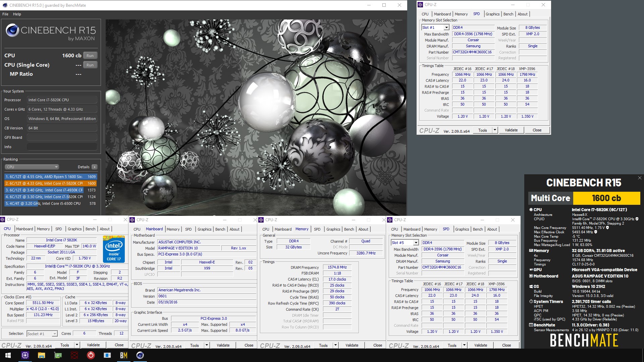This screenshot has width=644, height=362.
Task: Click the Memory section icon in BenchMate
Action: pyautogui.click(x=531, y=250)
